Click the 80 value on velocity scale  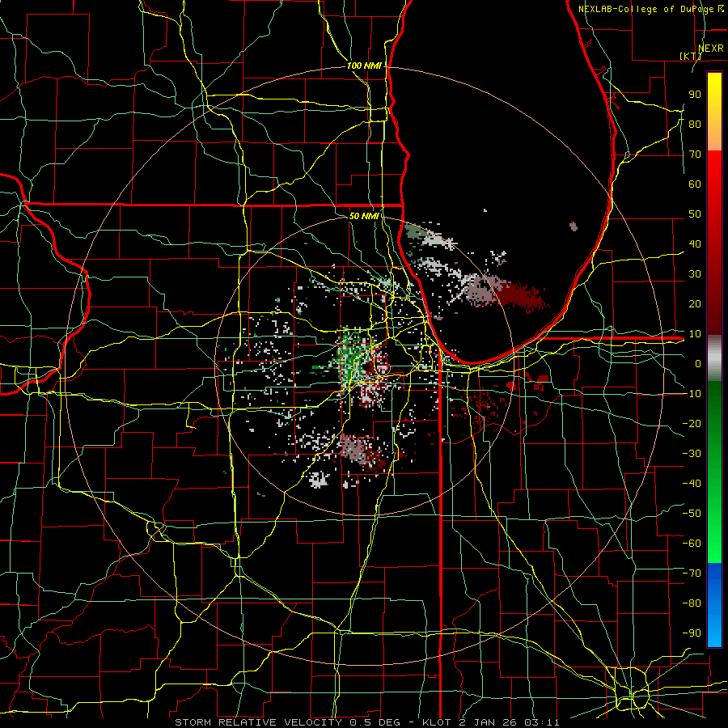pos(695,124)
